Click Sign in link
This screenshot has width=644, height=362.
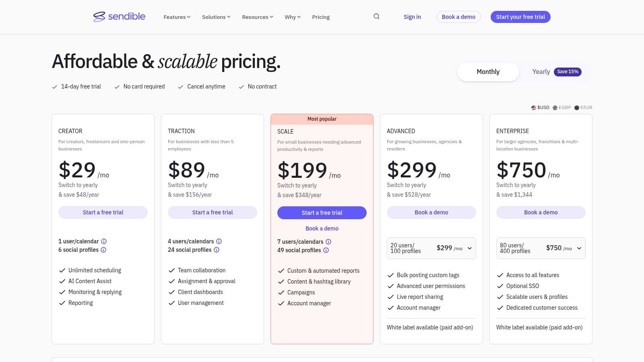412,17
